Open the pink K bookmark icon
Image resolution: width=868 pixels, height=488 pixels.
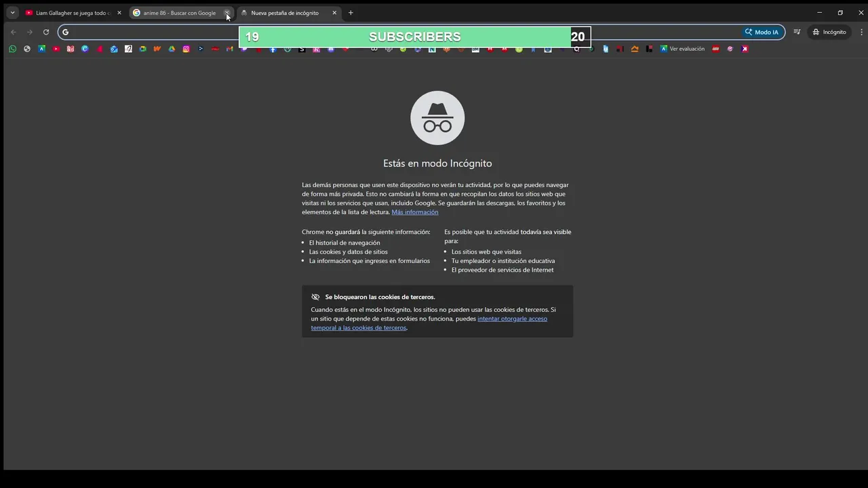745,49
